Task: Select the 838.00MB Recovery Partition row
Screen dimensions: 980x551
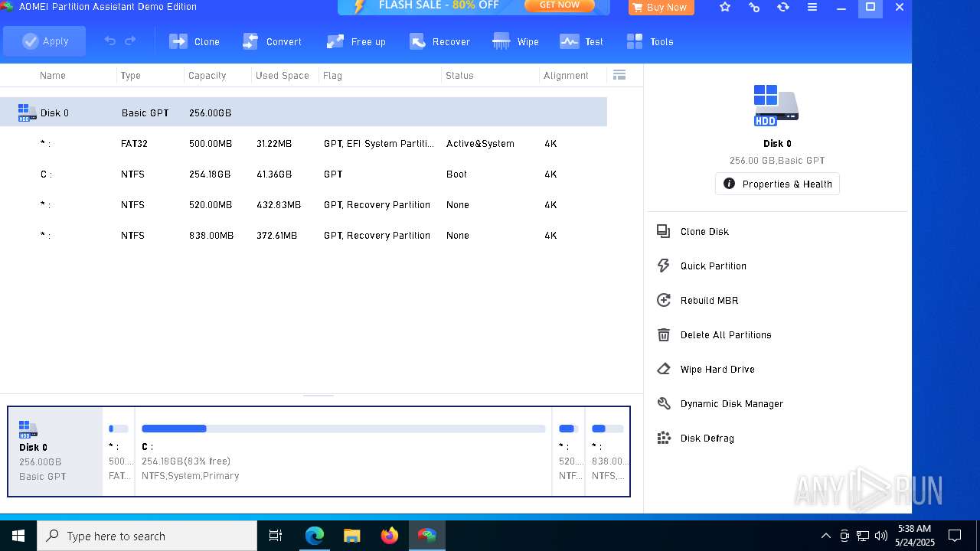Action: (303, 235)
